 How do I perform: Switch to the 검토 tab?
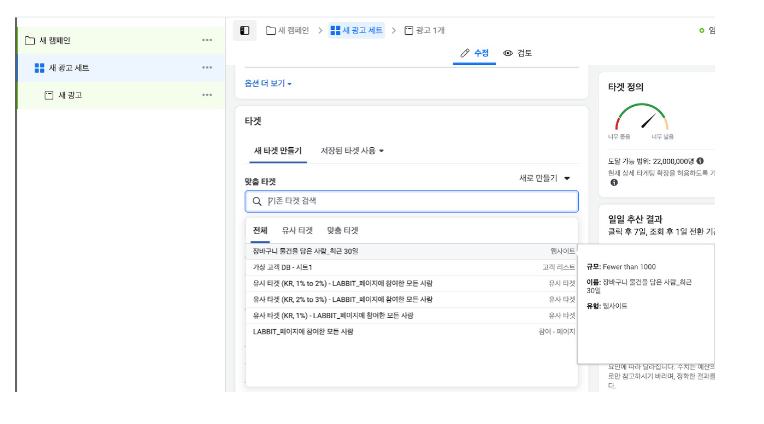(x=517, y=53)
